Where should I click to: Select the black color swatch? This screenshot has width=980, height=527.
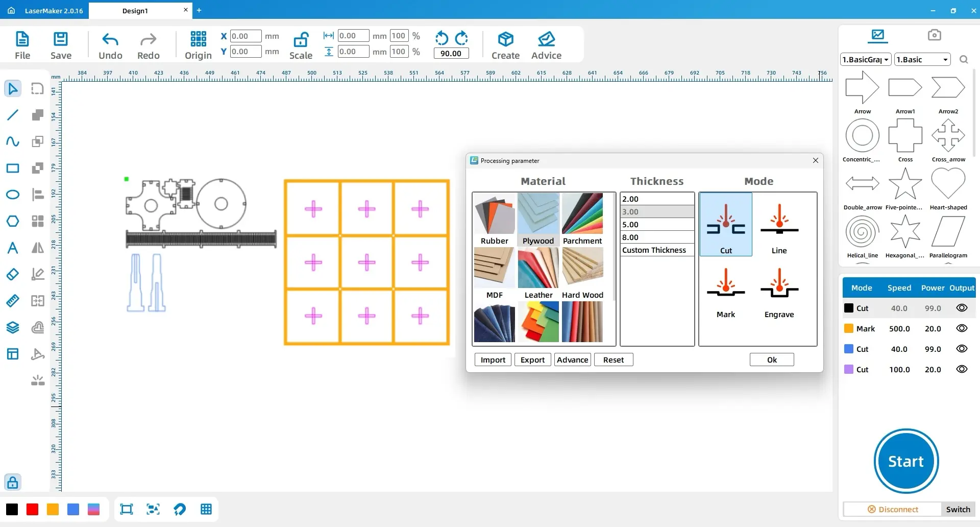click(x=12, y=509)
